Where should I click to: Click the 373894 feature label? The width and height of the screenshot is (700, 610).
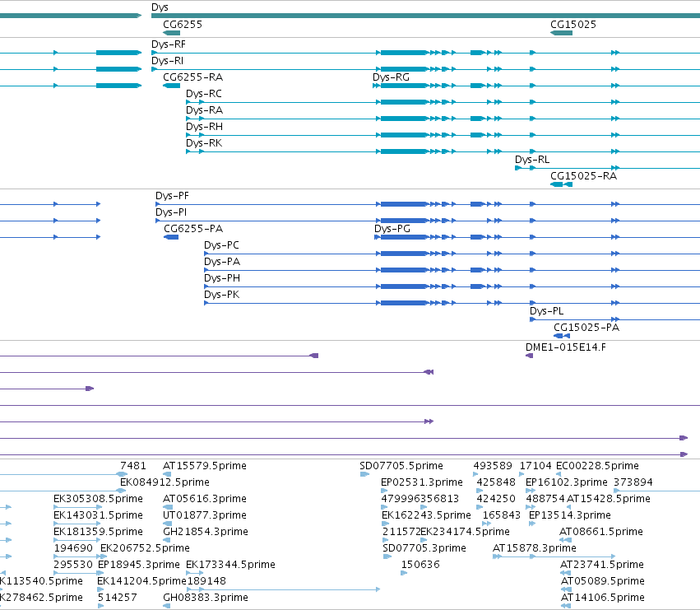(x=633, y=482)
